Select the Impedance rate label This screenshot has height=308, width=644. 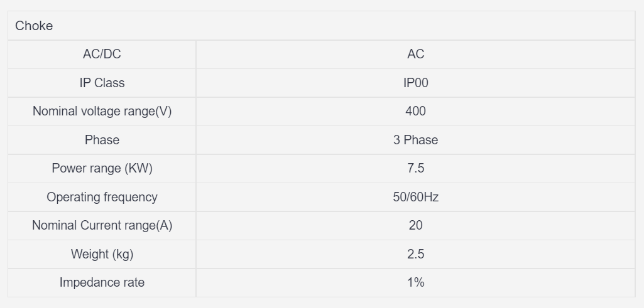click(102, 282)
